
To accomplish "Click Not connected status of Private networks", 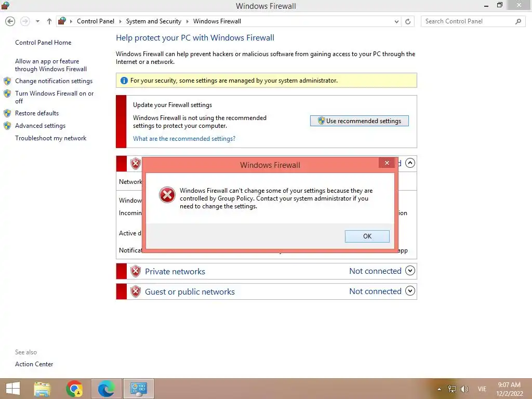I will tap(375, 271).
